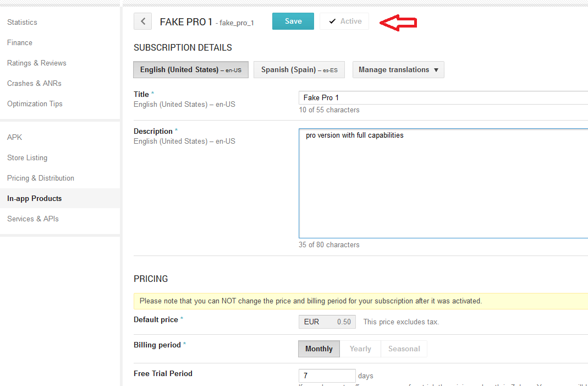This screenshot has height=386, width=588.
Task: Click the Save button
Action: pyautogui.click(x=293, y=21)
